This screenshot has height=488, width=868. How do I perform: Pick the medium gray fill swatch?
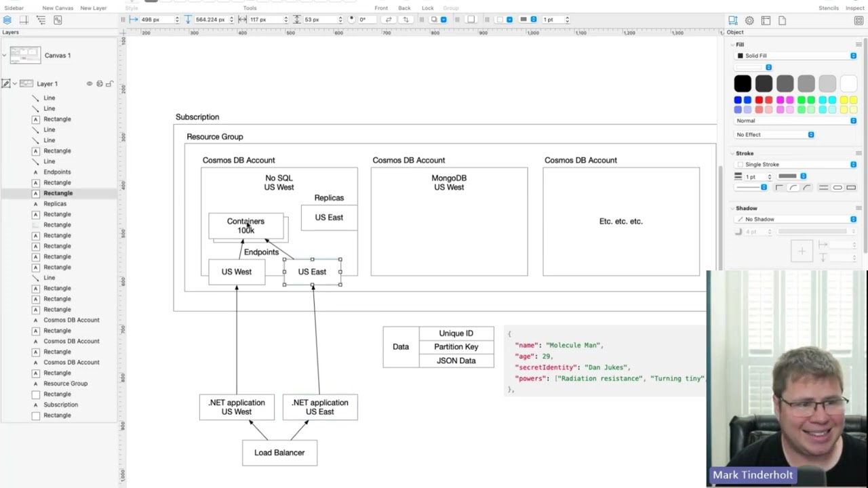(x=785, y=83)
